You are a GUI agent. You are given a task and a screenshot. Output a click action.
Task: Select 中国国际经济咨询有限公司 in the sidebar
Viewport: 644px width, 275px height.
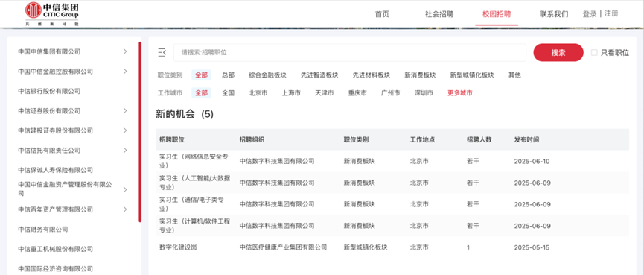click(55, 268)
